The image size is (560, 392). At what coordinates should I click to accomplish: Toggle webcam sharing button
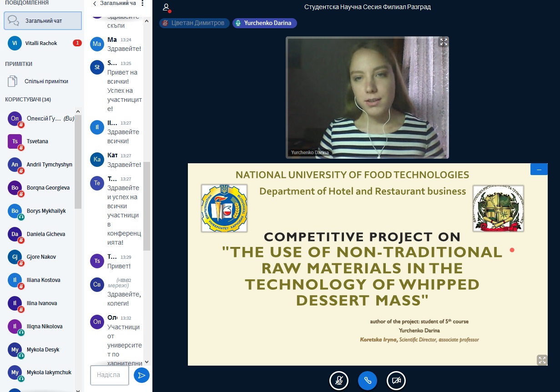[x=396, y=381]
